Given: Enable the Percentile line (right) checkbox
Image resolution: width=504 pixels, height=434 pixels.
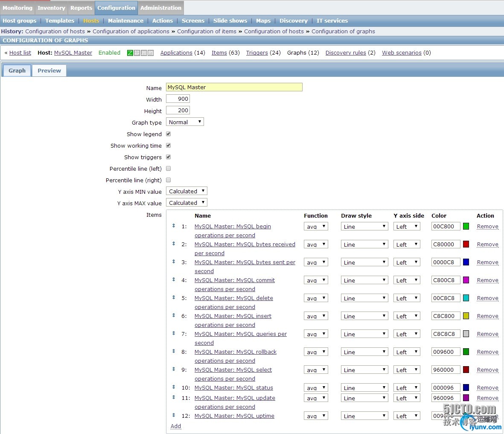Looking at the screenshot, I should coord(169,180).
